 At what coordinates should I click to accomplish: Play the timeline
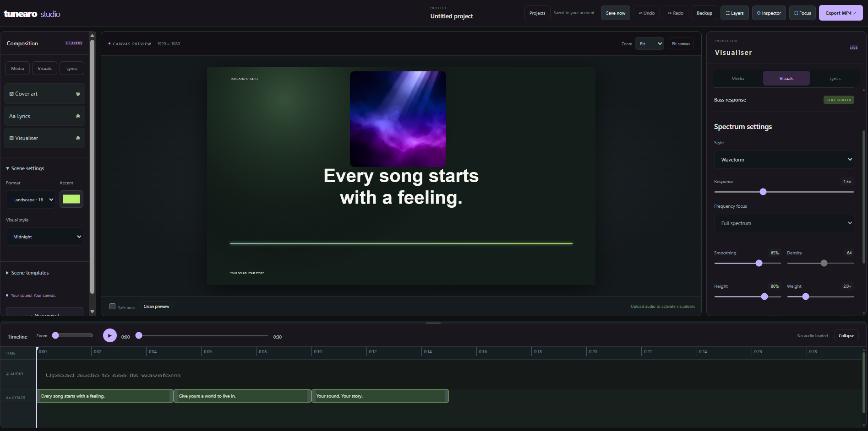tap(109, 335)
